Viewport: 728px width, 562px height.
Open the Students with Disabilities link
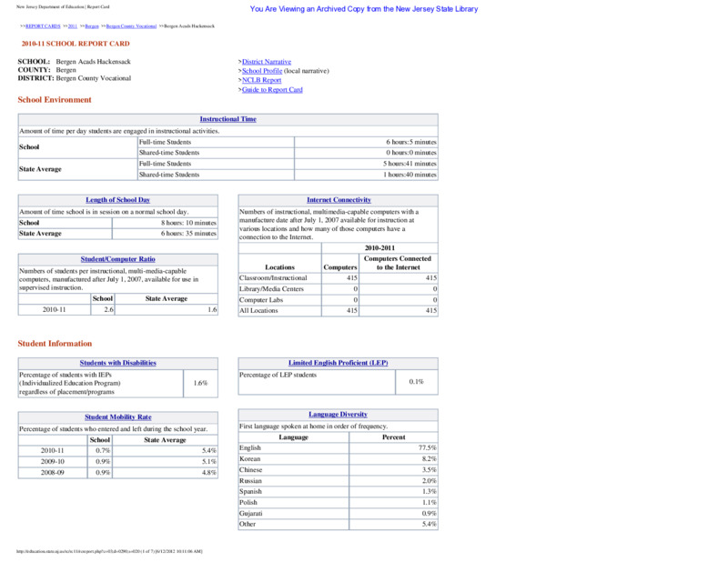click(x=118, y=363)
